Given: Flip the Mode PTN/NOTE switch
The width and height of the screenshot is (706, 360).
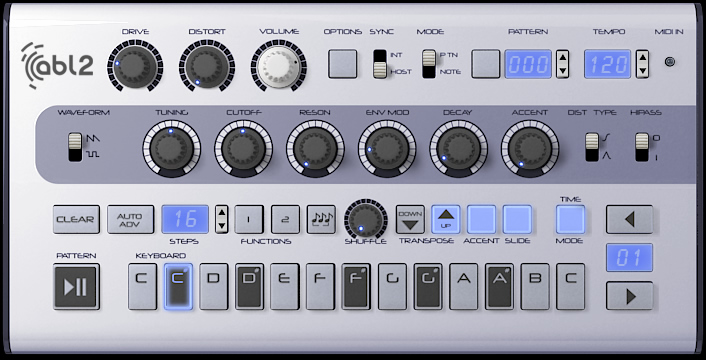Looking at the screenshot, I should pyautogui.click(x=429, y=64).
